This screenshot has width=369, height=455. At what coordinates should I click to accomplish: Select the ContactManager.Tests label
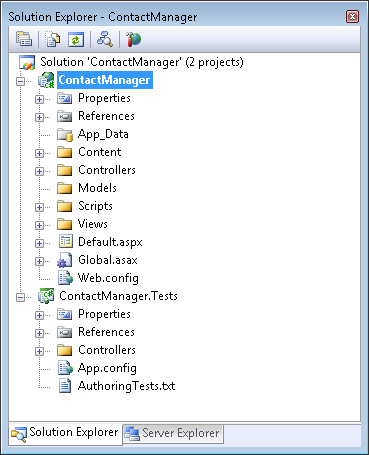pos(118,296)
